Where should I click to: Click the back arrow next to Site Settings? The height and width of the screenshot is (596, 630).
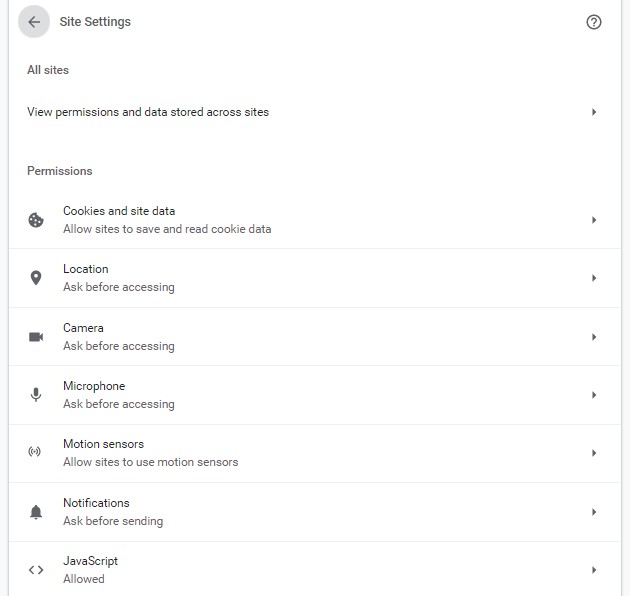(x=34, y=22)
